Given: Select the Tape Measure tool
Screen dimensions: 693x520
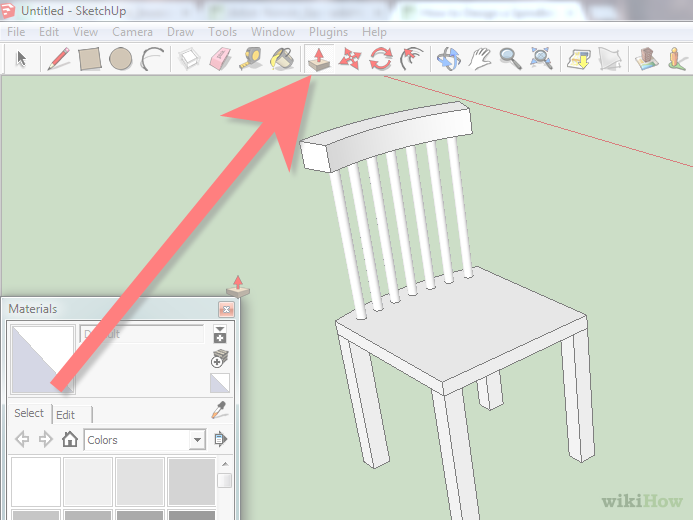Looking at the screenshot, I should point(252,59).
